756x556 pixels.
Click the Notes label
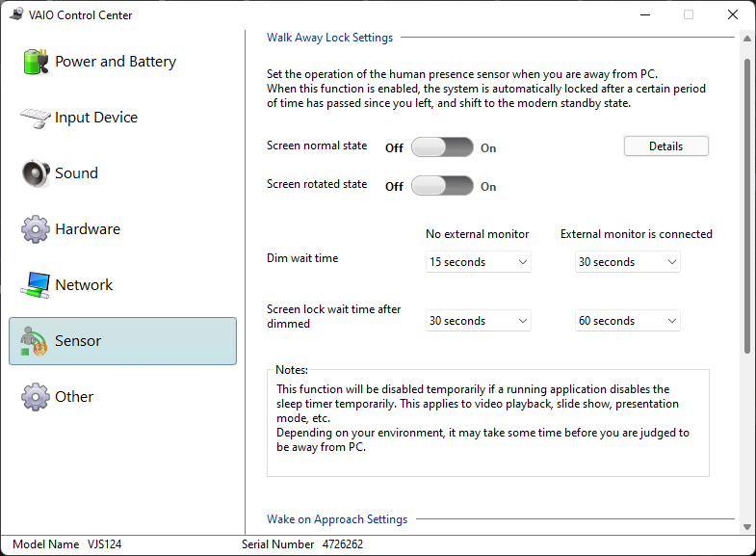292,370
